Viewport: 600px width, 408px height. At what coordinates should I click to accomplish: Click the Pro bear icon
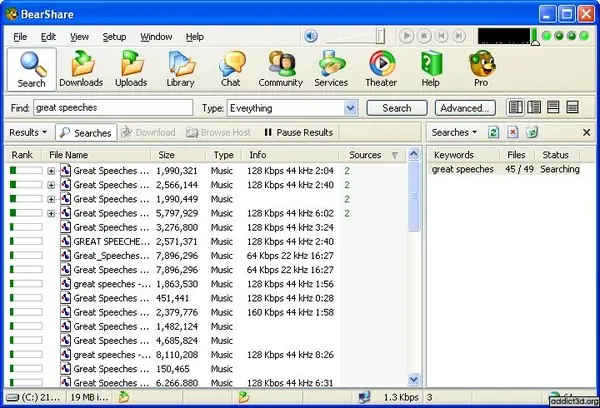tap(481, 69)
